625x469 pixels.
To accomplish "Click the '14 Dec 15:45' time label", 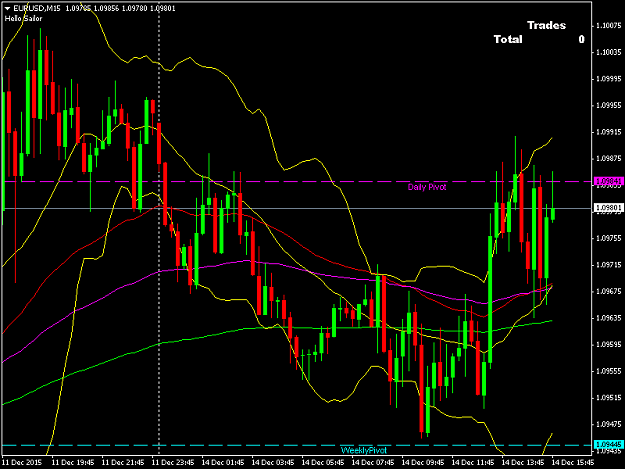I will pyautogui.click(x=573, y=463).
